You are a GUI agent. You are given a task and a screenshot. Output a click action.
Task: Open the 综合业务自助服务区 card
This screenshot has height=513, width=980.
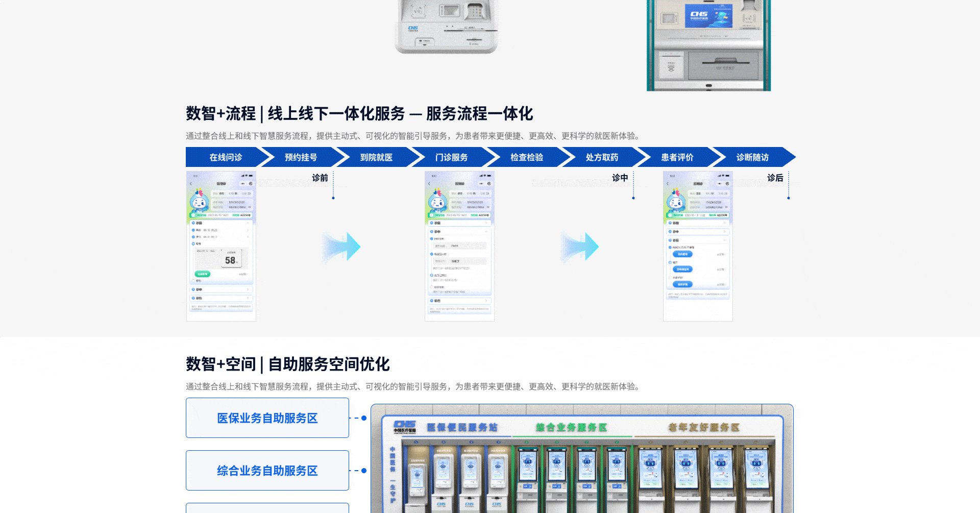click(267, 471)
